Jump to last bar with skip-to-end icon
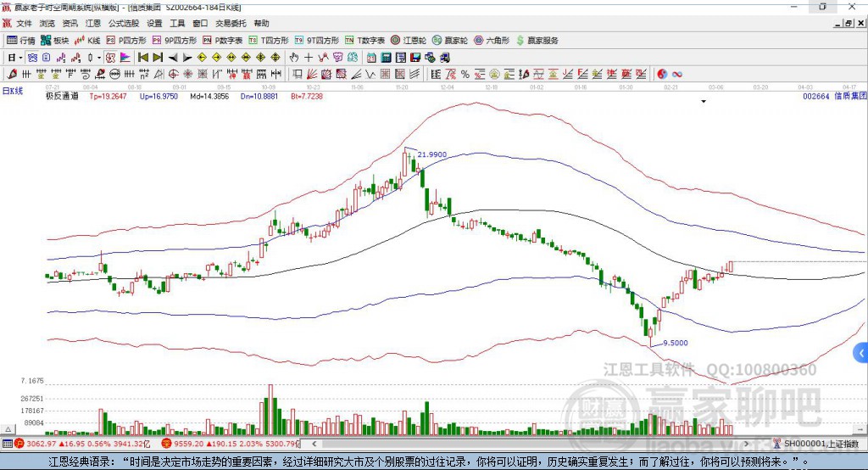The height and width of the screenshot is (470, 868). pos(158,58)
